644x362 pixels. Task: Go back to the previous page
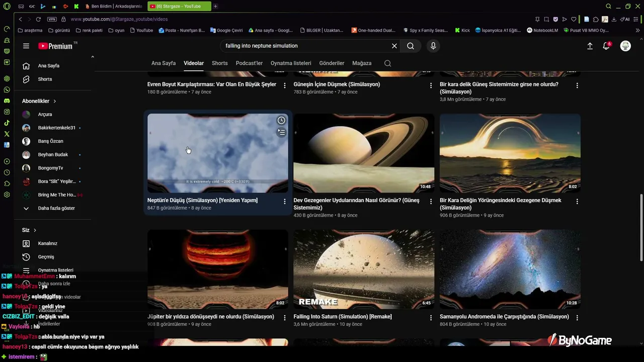20,19
